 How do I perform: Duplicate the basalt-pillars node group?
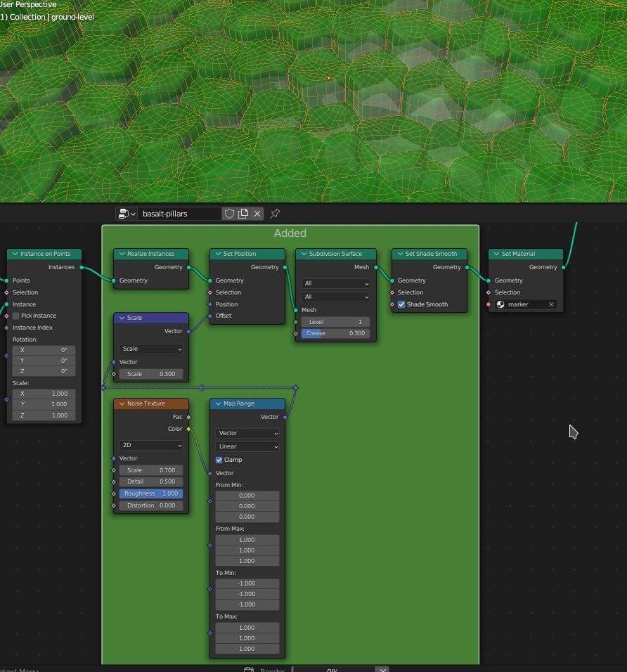click(x=243, y=214)
